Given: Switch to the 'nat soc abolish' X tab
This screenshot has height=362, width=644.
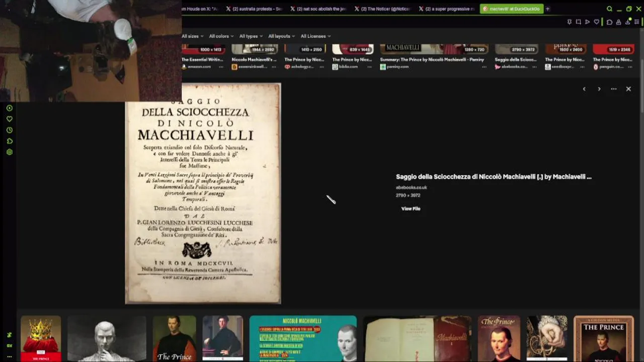Looking at the screenshot, I should [318, 9].
